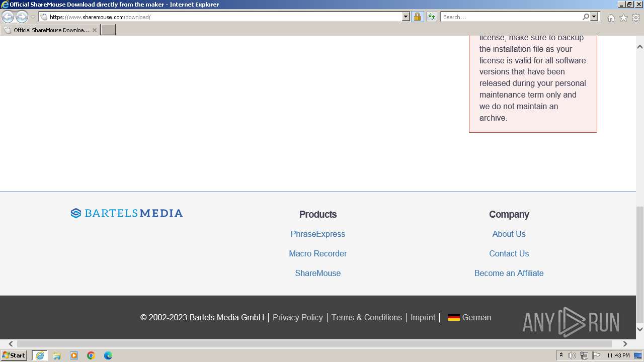Launch Chrome from the taskbar

[91, 355]
